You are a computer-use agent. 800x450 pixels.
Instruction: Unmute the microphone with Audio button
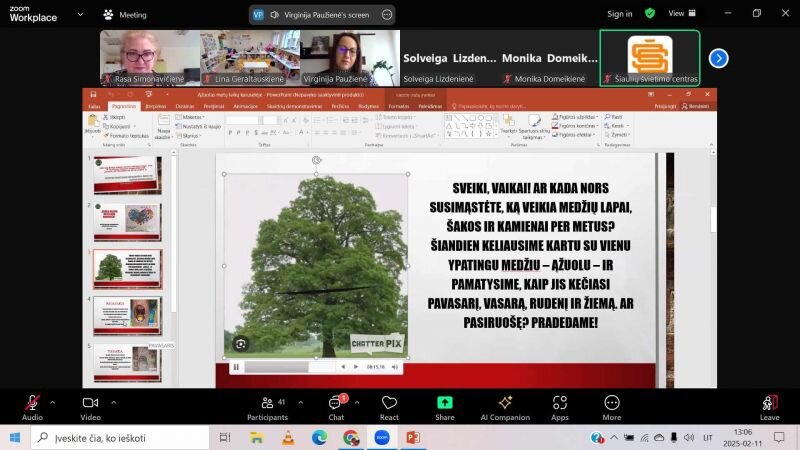pos(32,403)
